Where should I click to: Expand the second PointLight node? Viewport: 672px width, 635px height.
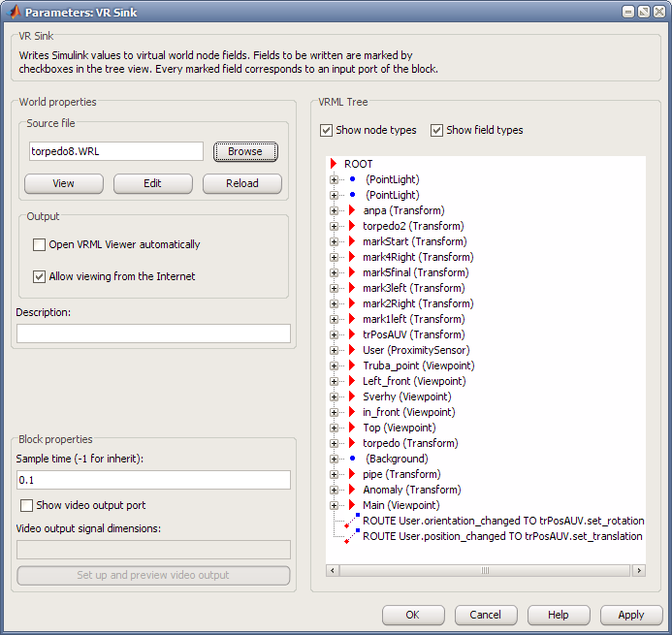point(334,195)
